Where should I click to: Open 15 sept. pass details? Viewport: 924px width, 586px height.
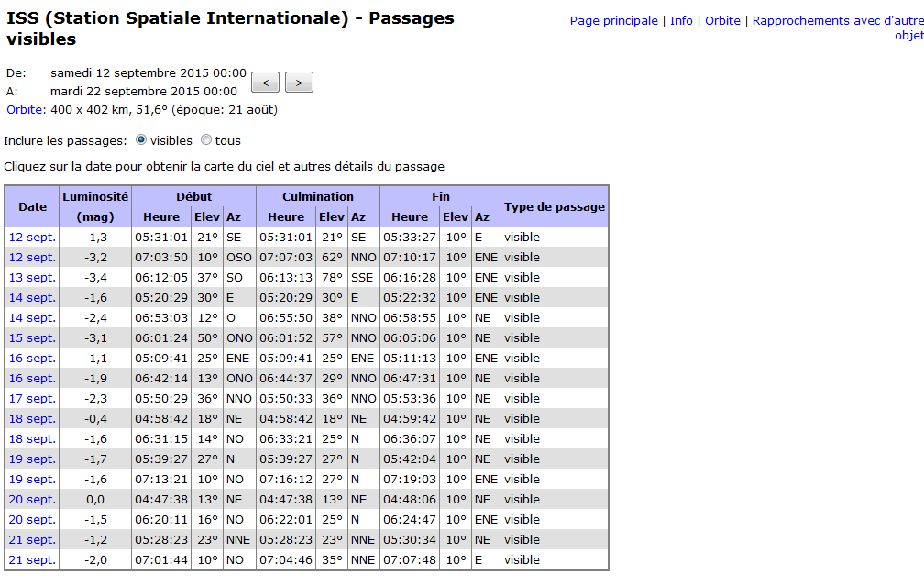point(32,337)
